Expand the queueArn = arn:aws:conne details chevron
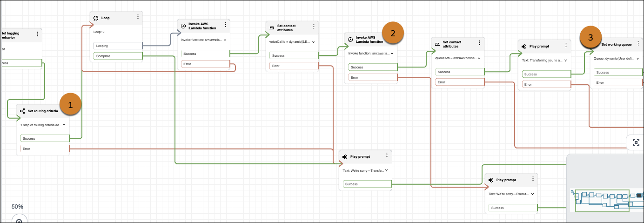This screenshot has height=223, width=644. tap(479, 59)
